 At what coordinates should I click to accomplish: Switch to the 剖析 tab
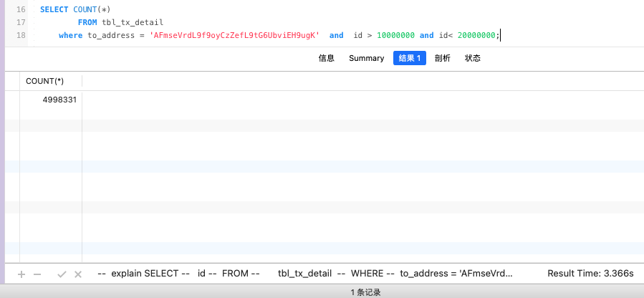click(x=443, y=58)
